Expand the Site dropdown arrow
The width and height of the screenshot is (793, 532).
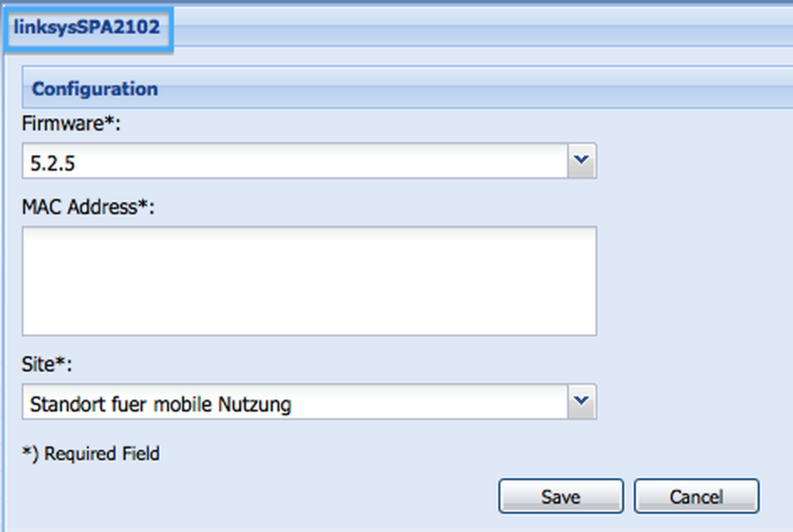click(x=581, y=401)
